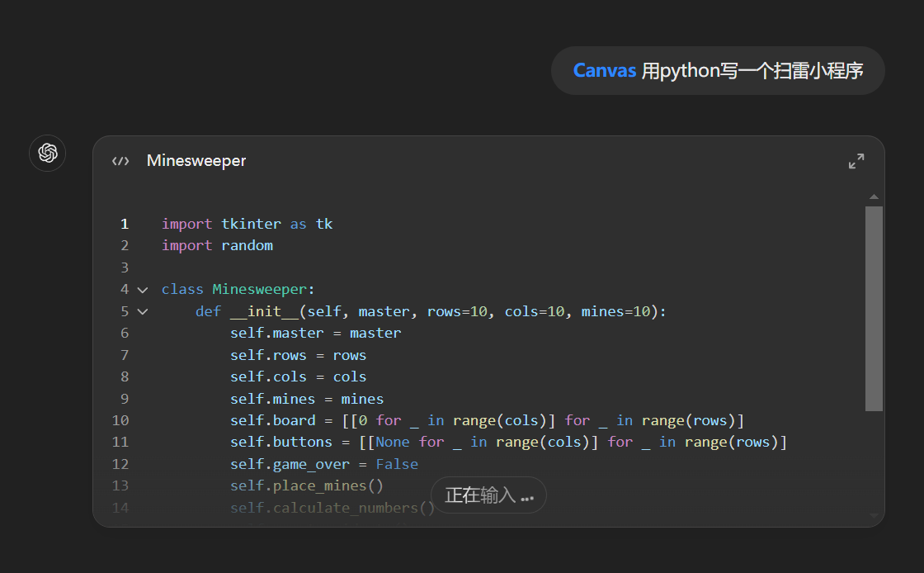
Task: Click line number 4 in the gutter
Action: pyautogui.click(x=125, y=290)
